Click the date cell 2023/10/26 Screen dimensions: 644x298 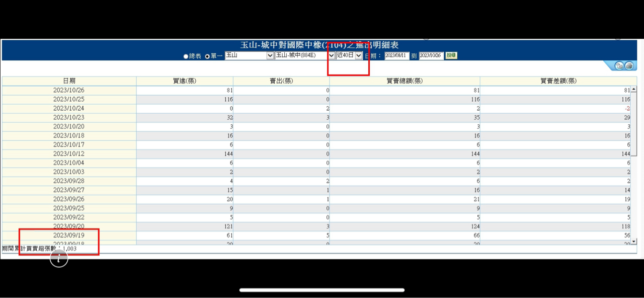click(x=69, y=90)
